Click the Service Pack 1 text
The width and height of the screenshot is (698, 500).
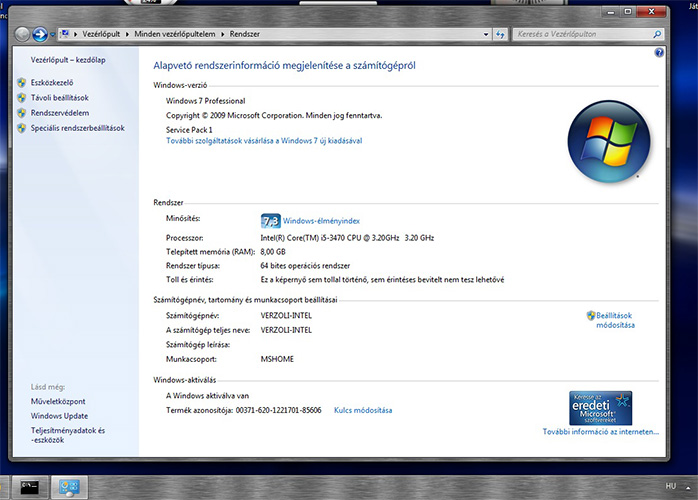coord(189,130)
